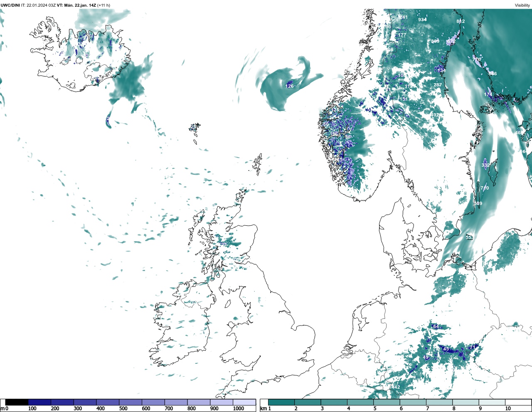
Task: Click the black 0–100 m legend swatch
Action: pos(17,402)
